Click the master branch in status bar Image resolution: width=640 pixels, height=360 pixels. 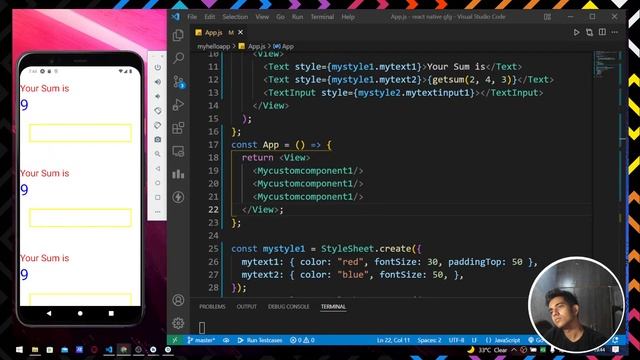coord(201,340)
